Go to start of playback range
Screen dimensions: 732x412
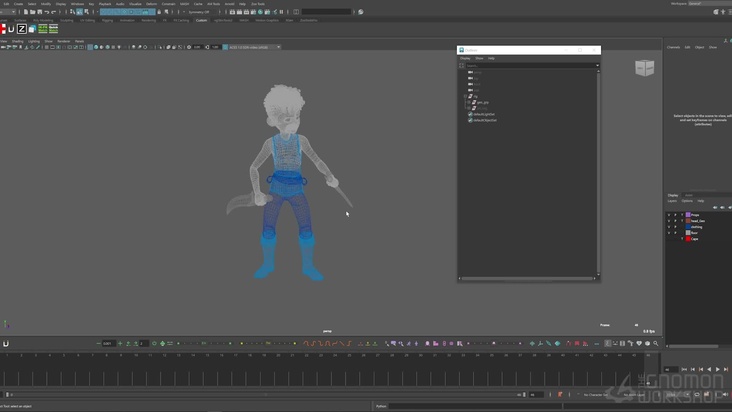pyautogui.click(x=684, y=369)
